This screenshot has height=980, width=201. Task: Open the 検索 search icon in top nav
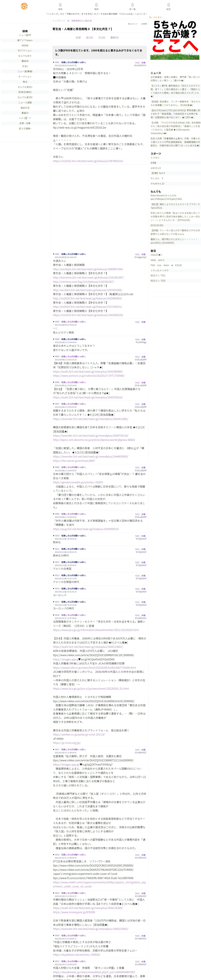pyautogui.click(x=96, y=7)
